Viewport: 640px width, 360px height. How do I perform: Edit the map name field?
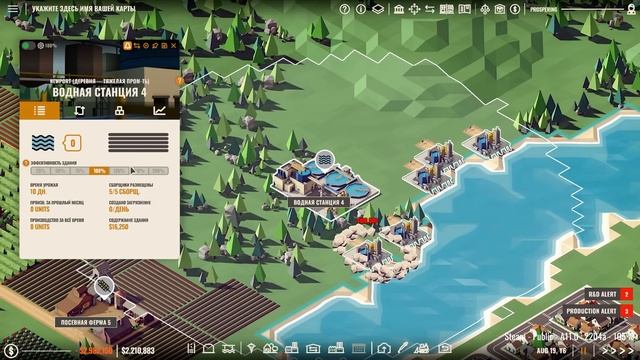point(84,8)
